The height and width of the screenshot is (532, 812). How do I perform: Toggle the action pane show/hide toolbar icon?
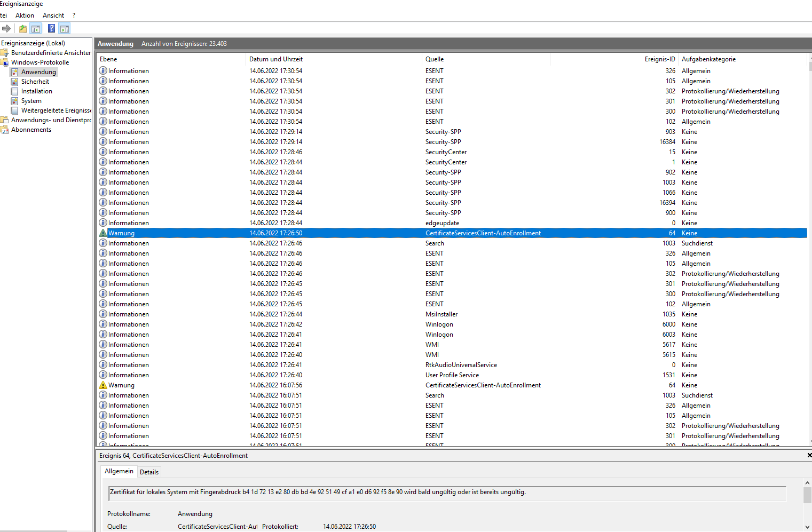(x=65, y=29)
